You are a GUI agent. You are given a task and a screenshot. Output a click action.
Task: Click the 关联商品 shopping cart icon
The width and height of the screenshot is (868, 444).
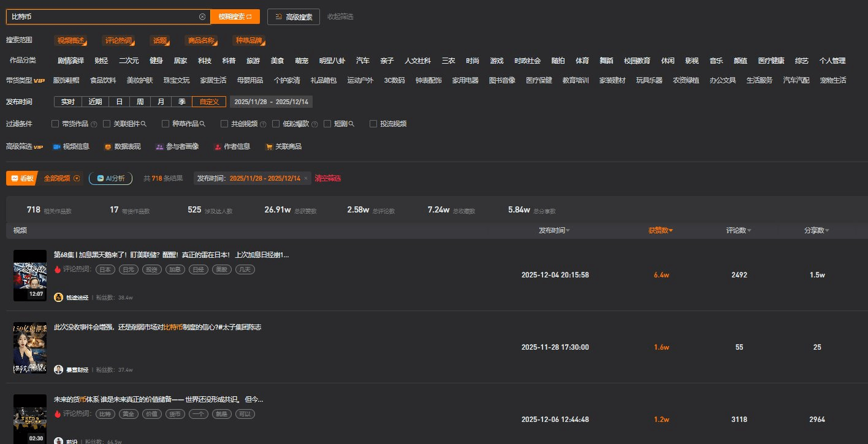268,147
